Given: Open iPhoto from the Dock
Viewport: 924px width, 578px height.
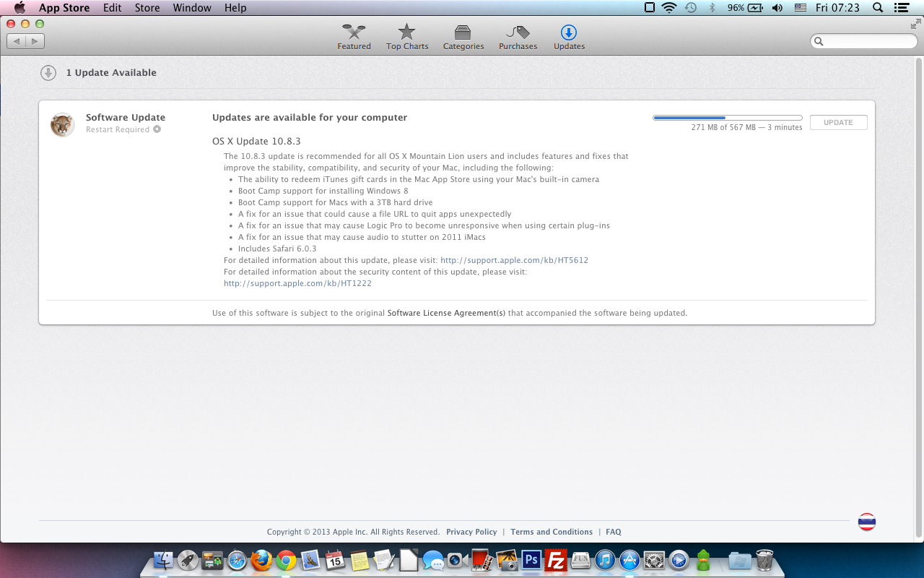Looking at the screenshot, I should coord(507,560).
